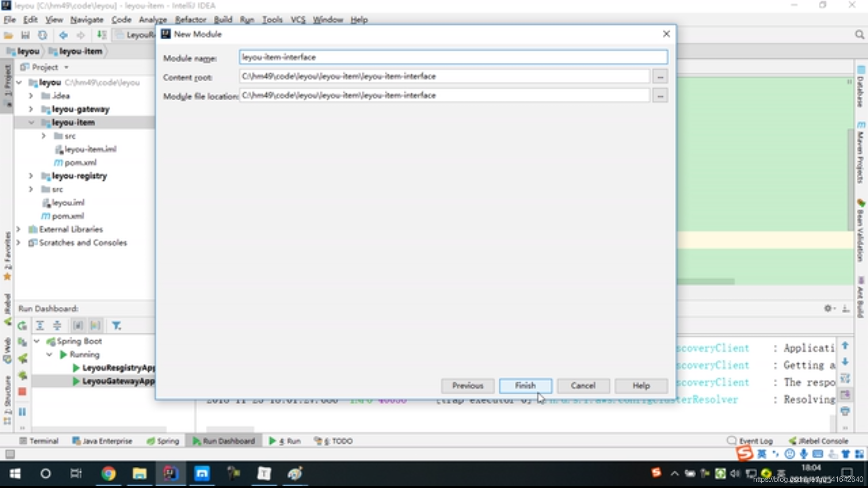Browse for Module file location

(x=660, y=96)
